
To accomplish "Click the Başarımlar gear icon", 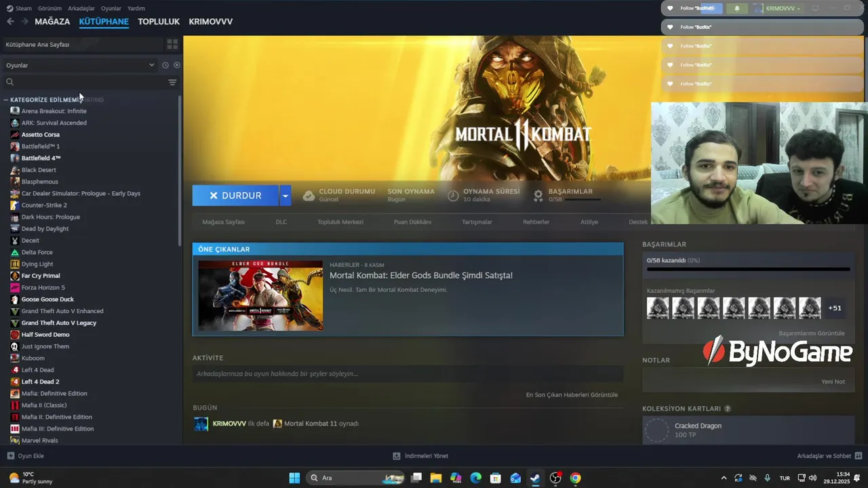I will tap(538, 195).
